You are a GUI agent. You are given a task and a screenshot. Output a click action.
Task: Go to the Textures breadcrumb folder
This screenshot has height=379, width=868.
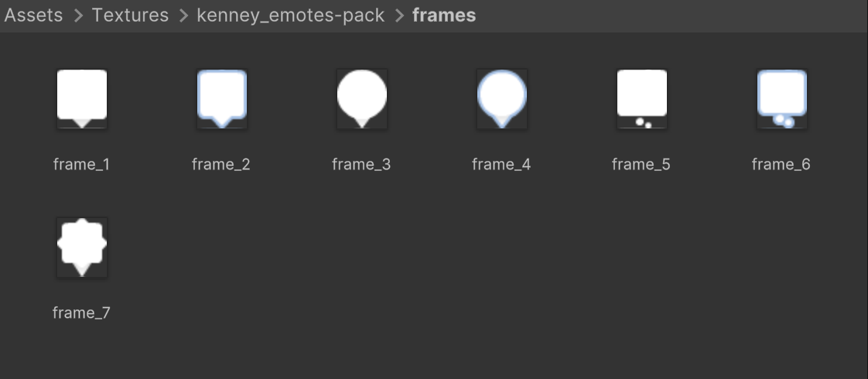click(x=130, y=15)
